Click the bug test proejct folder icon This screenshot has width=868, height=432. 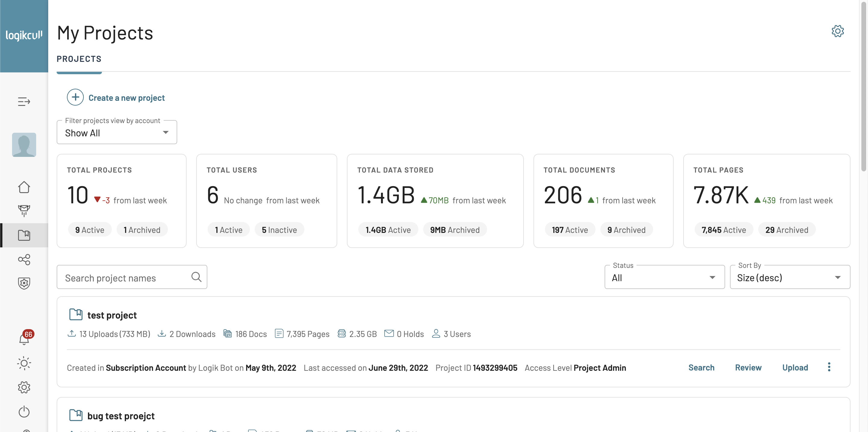tap(76, 415)
